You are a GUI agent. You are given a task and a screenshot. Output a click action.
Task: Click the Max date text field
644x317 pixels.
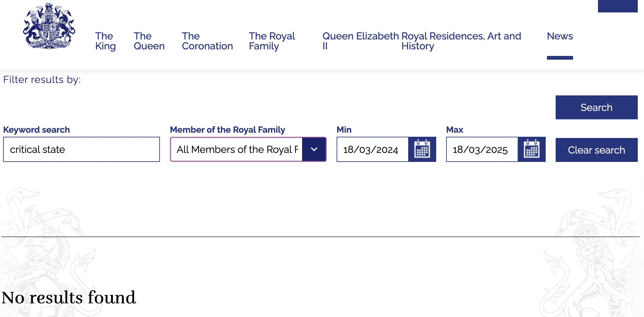(482, 149)
